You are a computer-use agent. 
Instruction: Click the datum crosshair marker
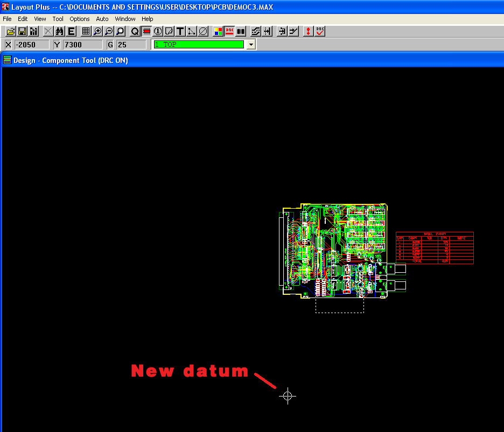[x=288, y=396]
